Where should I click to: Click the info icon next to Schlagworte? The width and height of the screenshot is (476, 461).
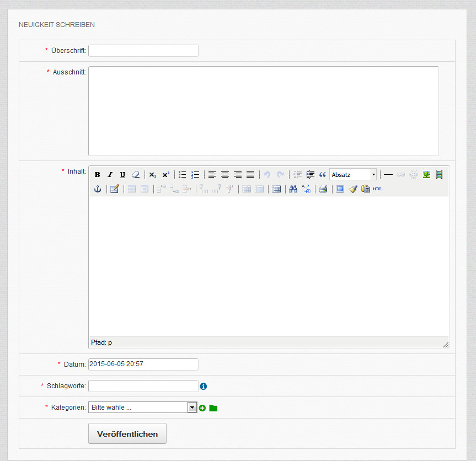point(204,386)
